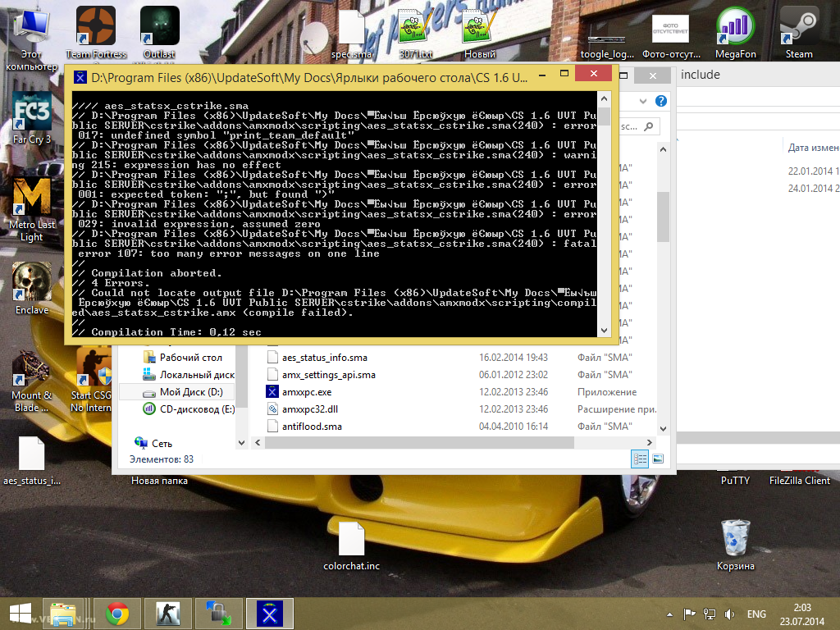Click the search magnifier in Explorer
This screenshot has width=840, height=630.
(x=649, y=126)
